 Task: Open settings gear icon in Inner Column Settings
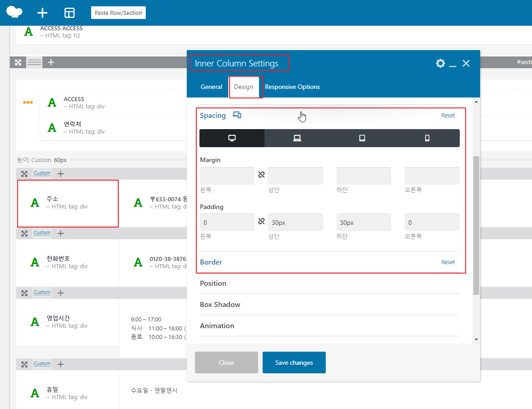[x=440, y=63]
